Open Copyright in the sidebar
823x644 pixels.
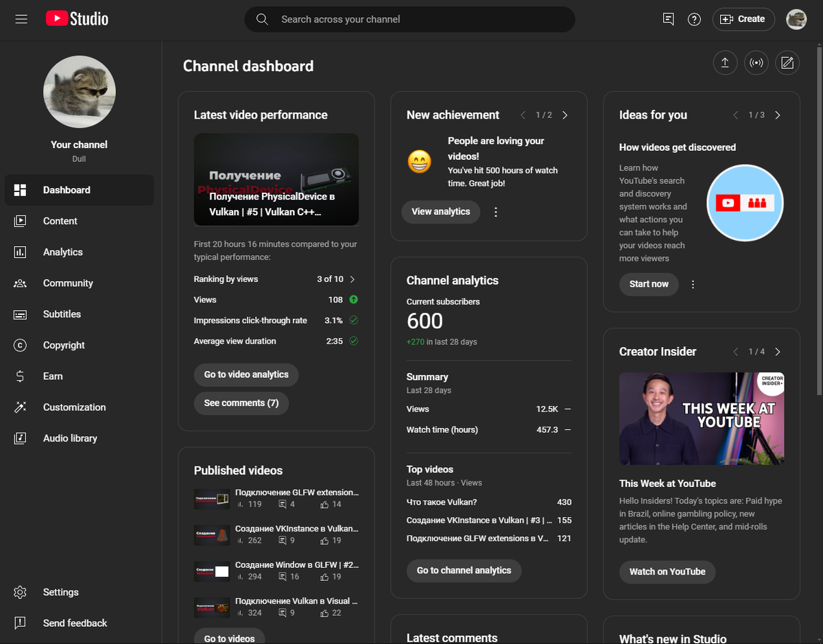[x=79, y=345]
